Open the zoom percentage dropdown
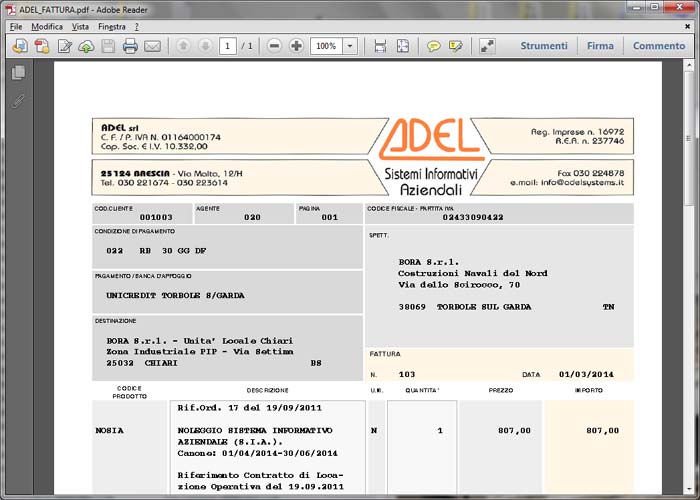Screen dimensions: 700x500 click(x=350, y=46)
